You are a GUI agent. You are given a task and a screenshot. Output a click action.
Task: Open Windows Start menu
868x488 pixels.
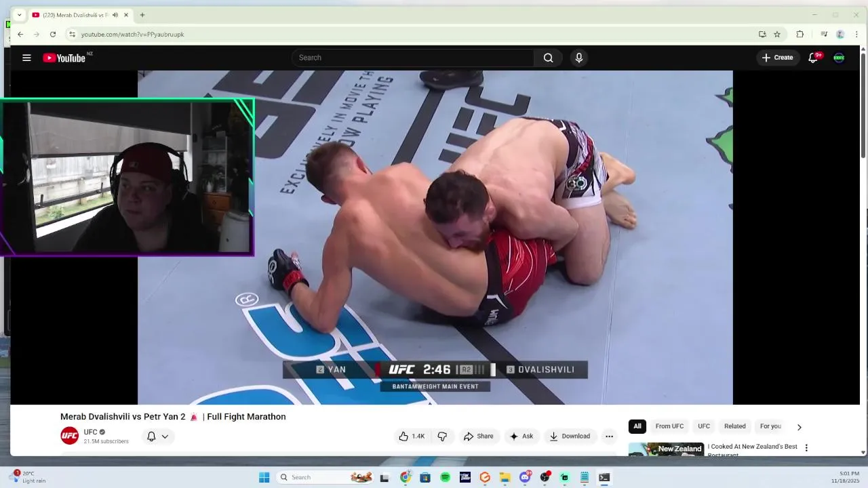pyautogui.click(x=264, y=477)
